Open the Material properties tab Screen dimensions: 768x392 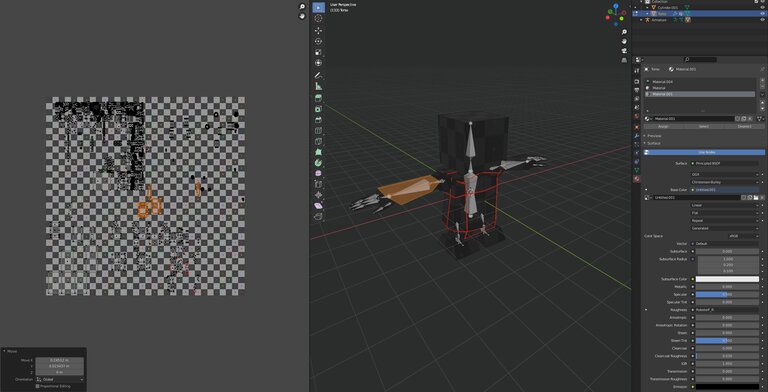click(x=637, y=179)
